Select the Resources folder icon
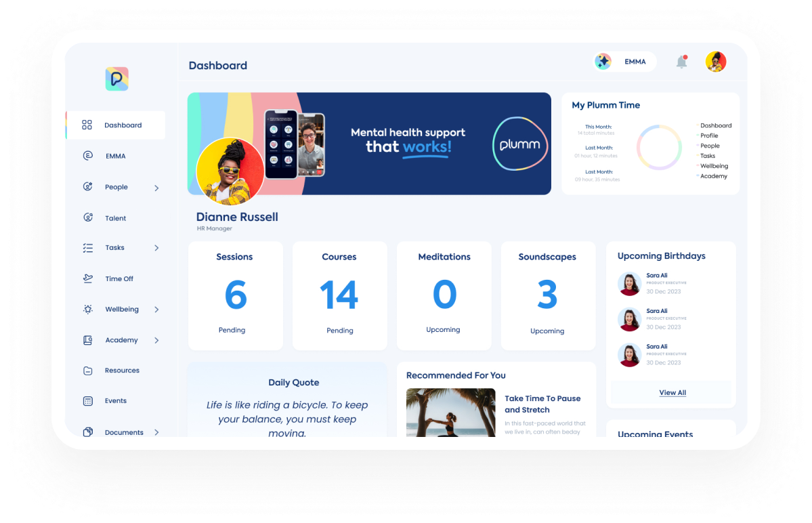The image size is (812, 523). click(87, 370)
